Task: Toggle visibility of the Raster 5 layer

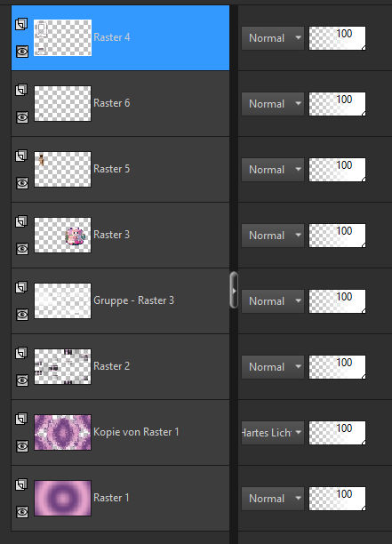Action: tap(22, 183)
